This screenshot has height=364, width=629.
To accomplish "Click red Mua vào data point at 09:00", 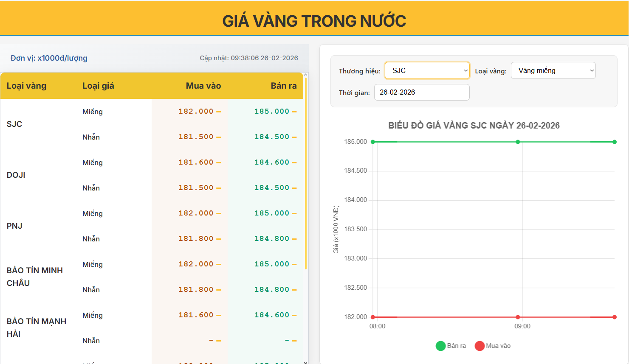I will pyautogui.click(x=518, y=317).
